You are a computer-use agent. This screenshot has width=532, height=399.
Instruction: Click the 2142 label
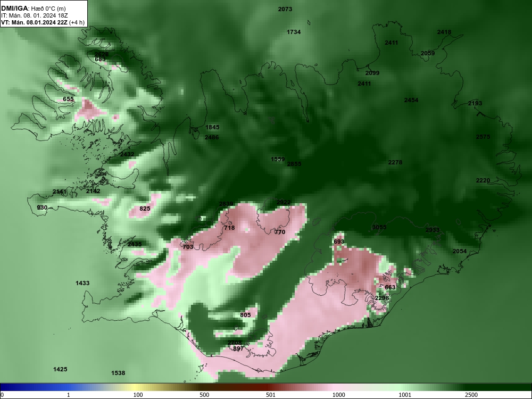pyautogui.click(x=93, y=192)
